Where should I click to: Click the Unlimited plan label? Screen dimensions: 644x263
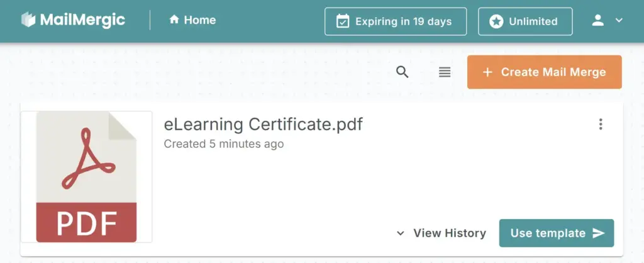click(x=533, y=21)
